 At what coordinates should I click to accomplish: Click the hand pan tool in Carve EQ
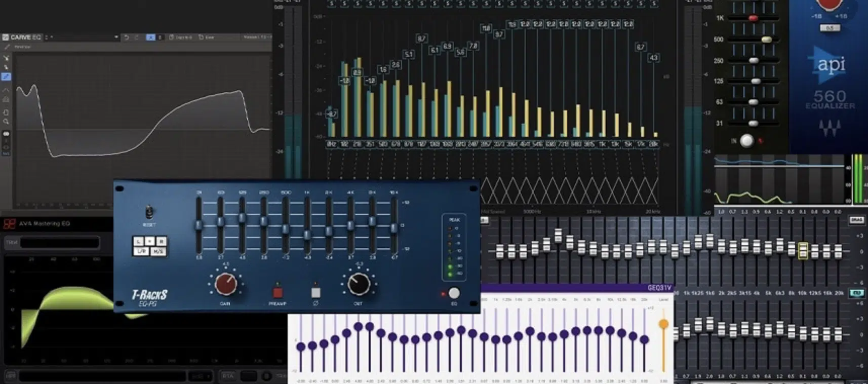6,112
